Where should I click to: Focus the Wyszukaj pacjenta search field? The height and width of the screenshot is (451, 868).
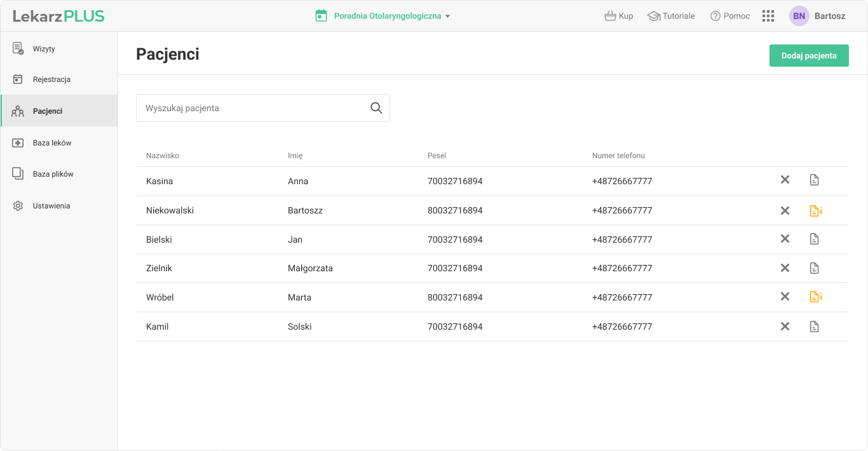point(251,108)
